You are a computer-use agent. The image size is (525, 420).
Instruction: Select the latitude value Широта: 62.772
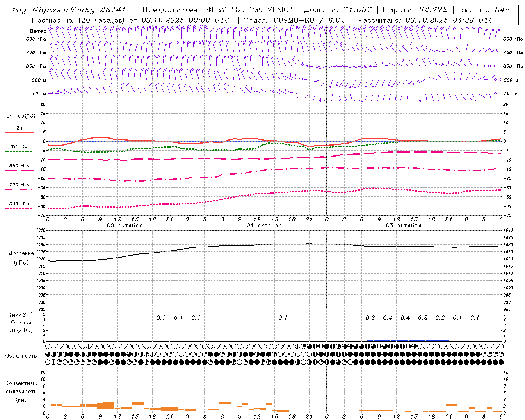pos(415,10)
